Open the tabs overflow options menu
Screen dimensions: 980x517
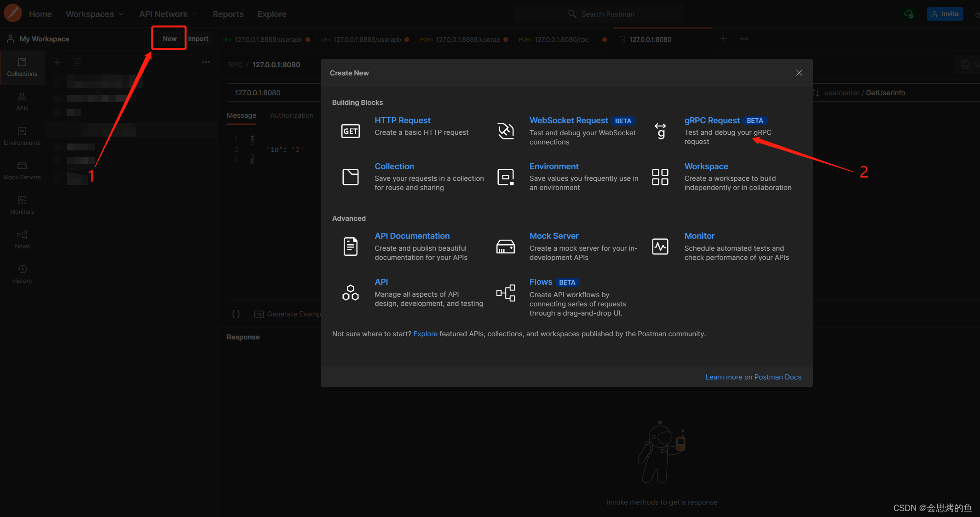744,39
